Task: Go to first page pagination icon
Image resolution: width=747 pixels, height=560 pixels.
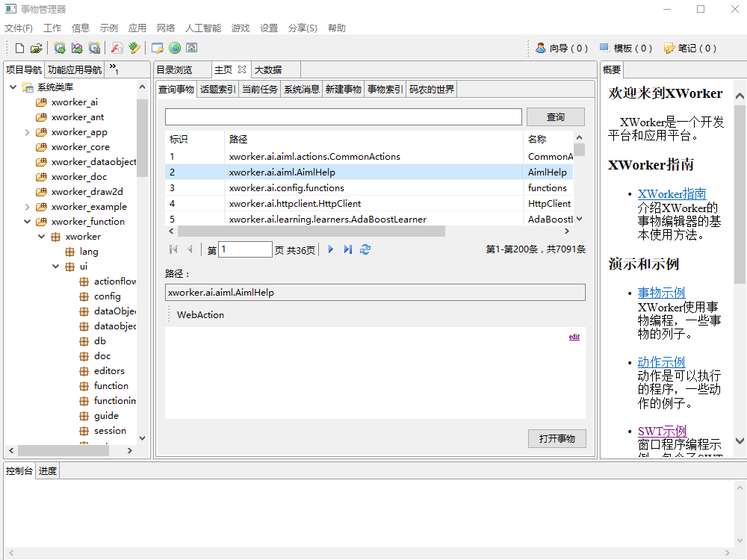Action: tap(173, 249)
